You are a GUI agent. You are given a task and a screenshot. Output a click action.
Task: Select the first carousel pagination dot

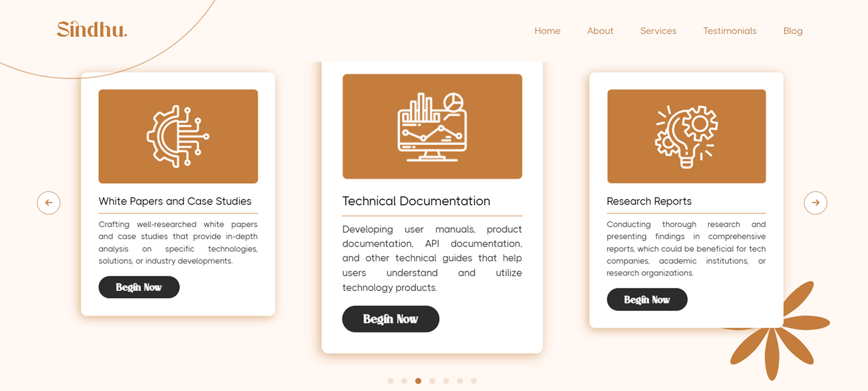tap(390, 381)
